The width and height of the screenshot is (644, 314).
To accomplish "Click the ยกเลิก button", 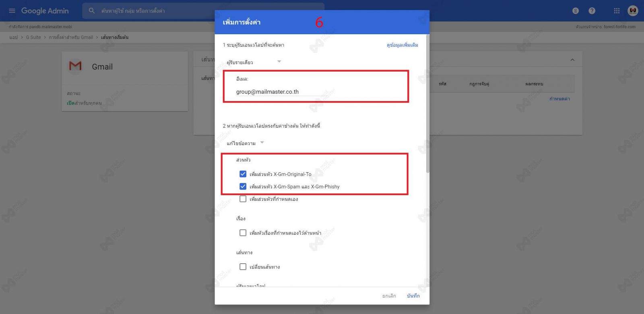I will (x=389, y=296).
